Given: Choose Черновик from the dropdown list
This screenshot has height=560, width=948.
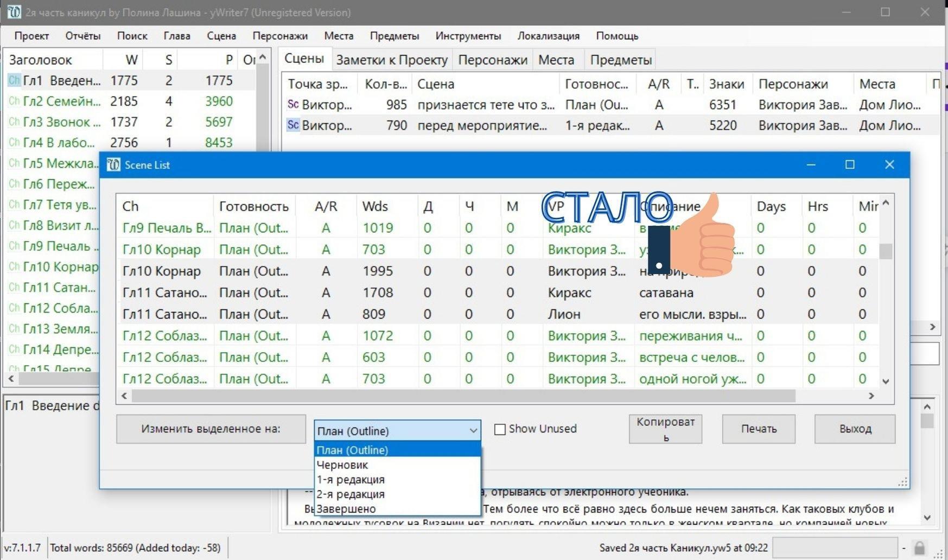Looking at the screenshot, I should point(342,465).
